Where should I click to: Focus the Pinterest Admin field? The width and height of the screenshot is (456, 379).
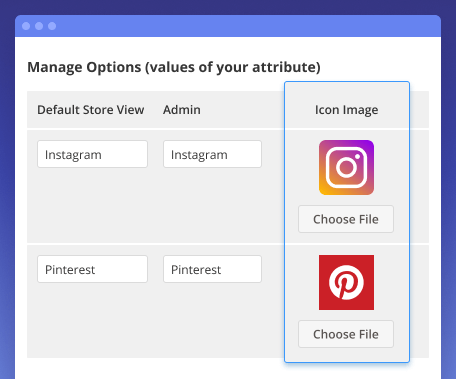coord(212,269)
